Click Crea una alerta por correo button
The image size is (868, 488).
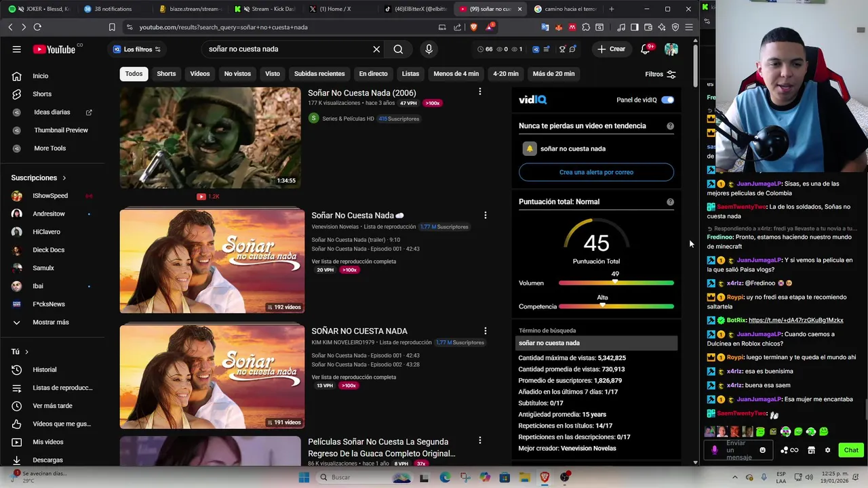[x=596, y=172]
